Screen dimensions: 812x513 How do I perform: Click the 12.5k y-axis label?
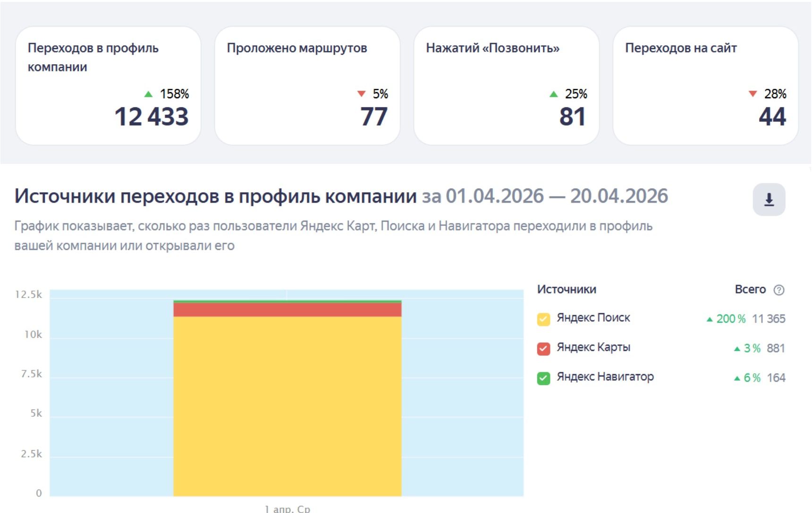[28, 295]
